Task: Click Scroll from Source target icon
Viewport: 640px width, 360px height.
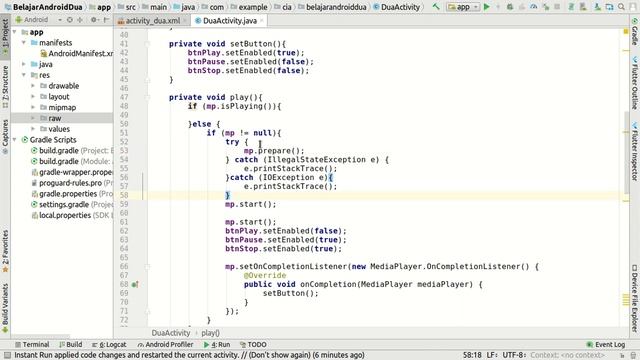Action: pos(70,20)
